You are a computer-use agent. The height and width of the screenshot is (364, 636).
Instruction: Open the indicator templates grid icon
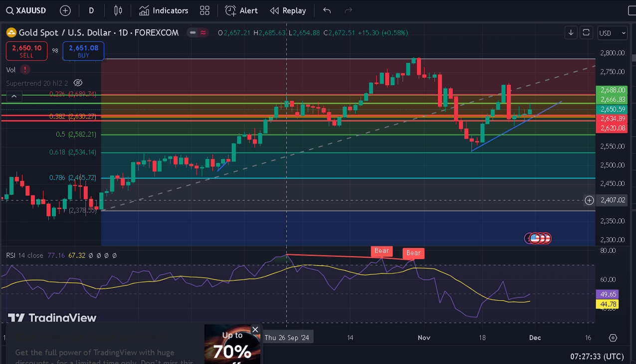205,10
